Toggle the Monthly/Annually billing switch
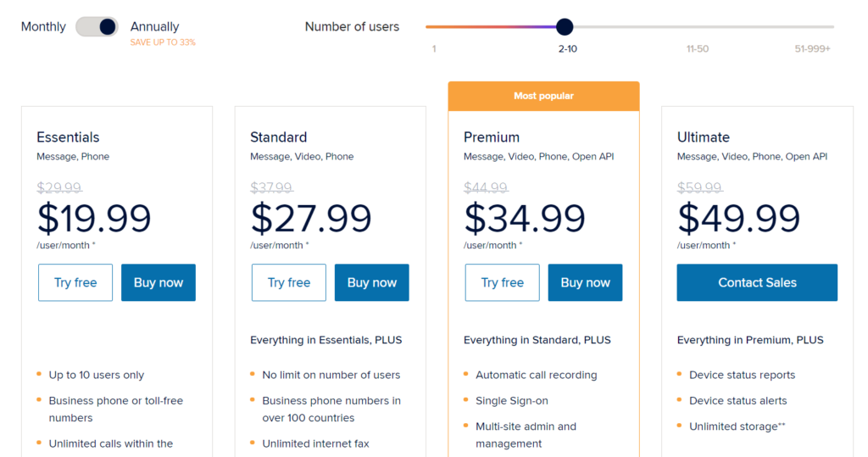This screenshot has width=868, height=457. (97, 26)
